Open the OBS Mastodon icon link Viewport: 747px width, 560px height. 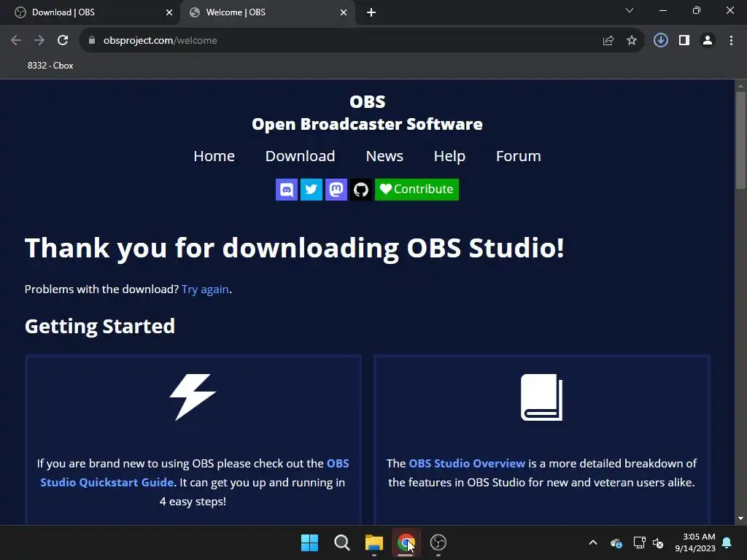pyautogui.click(x=336, y=190)
